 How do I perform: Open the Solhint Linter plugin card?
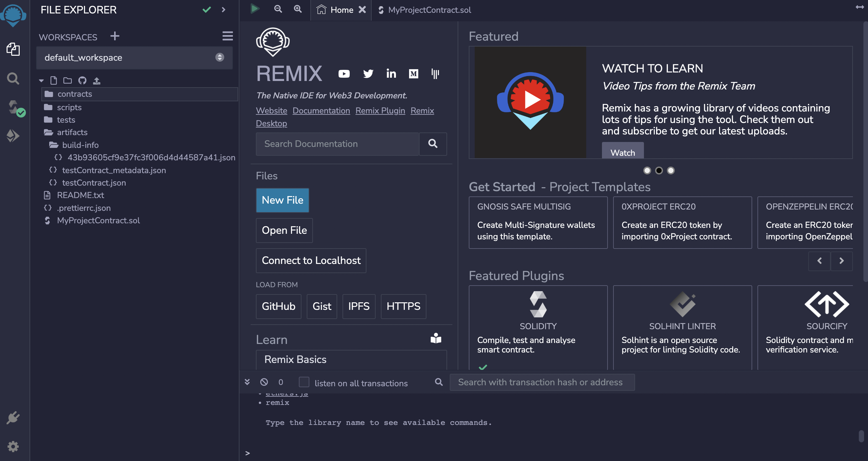tap(682, 327)
